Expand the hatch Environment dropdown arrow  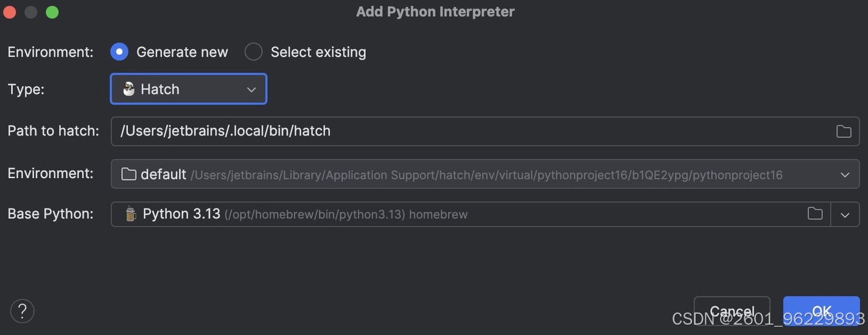pyautogui.click(x=845, y=174)
